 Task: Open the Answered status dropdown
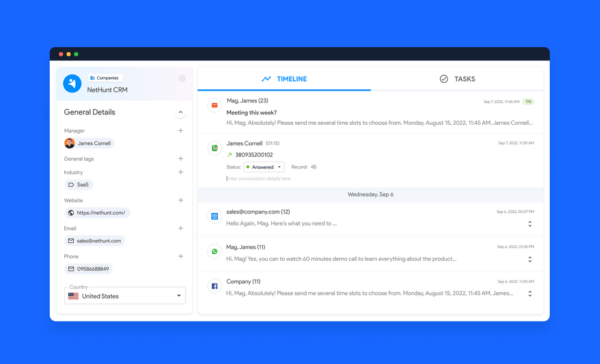click(263, 167)
